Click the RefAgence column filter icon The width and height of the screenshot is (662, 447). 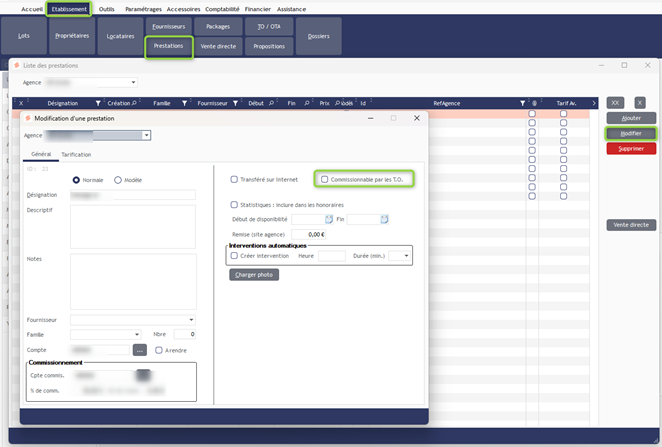[x=522, y=103]
